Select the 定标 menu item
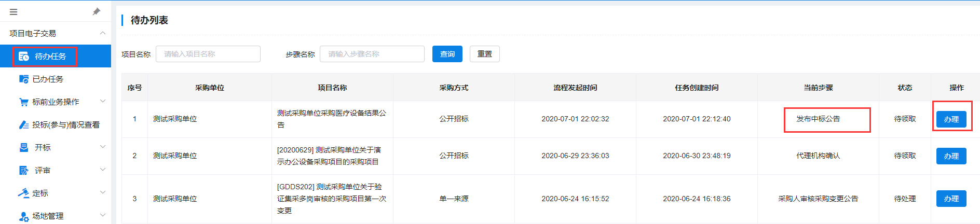 pyautogui.click(x=40, y=193)
